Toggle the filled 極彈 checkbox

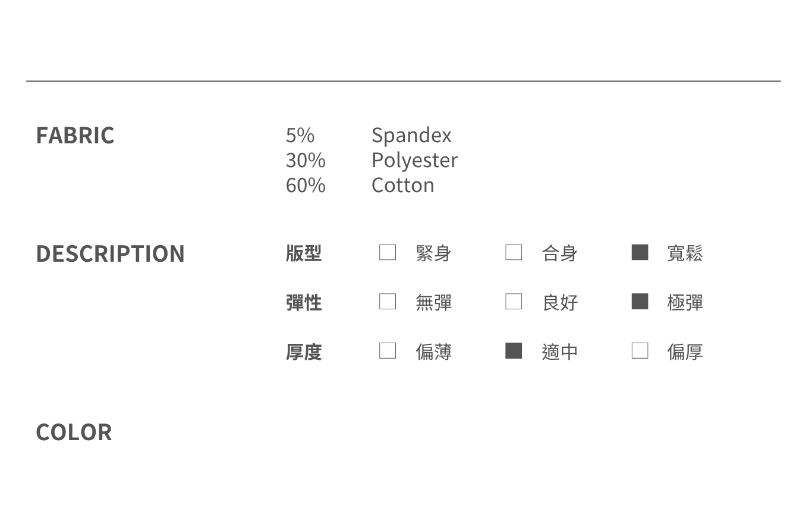[640, 302]
